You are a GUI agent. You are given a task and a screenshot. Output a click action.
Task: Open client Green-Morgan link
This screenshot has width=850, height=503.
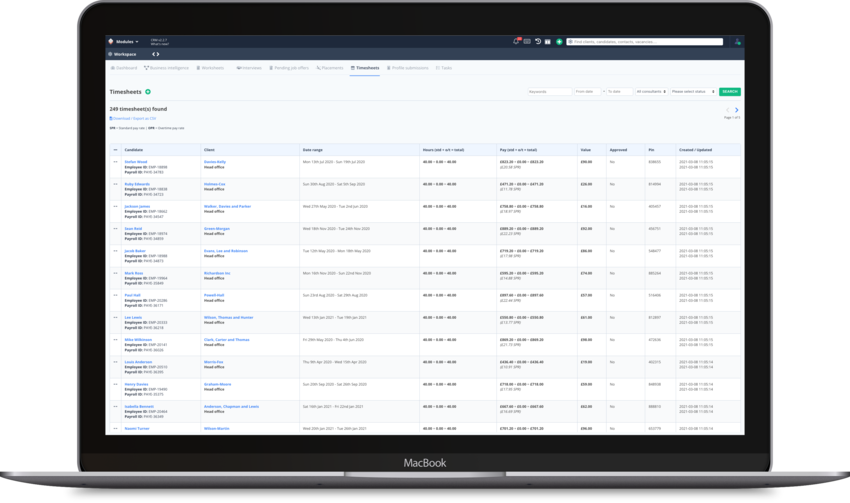(216, 228)
